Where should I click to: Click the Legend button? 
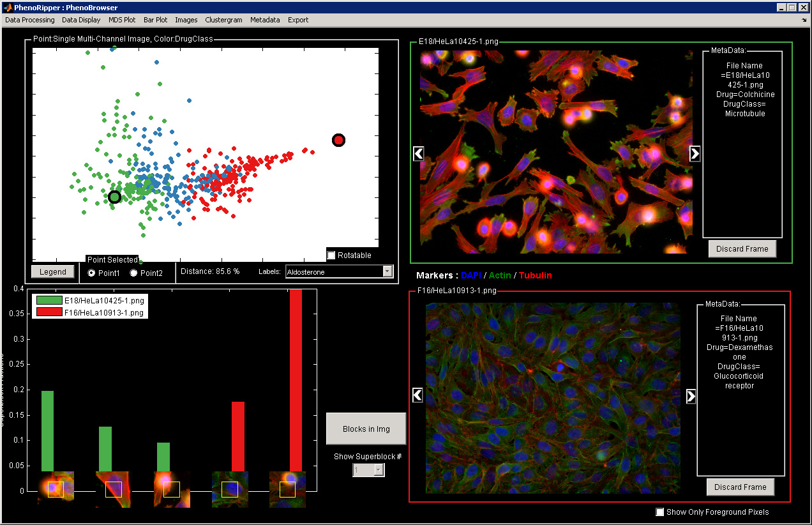[53, 271]
